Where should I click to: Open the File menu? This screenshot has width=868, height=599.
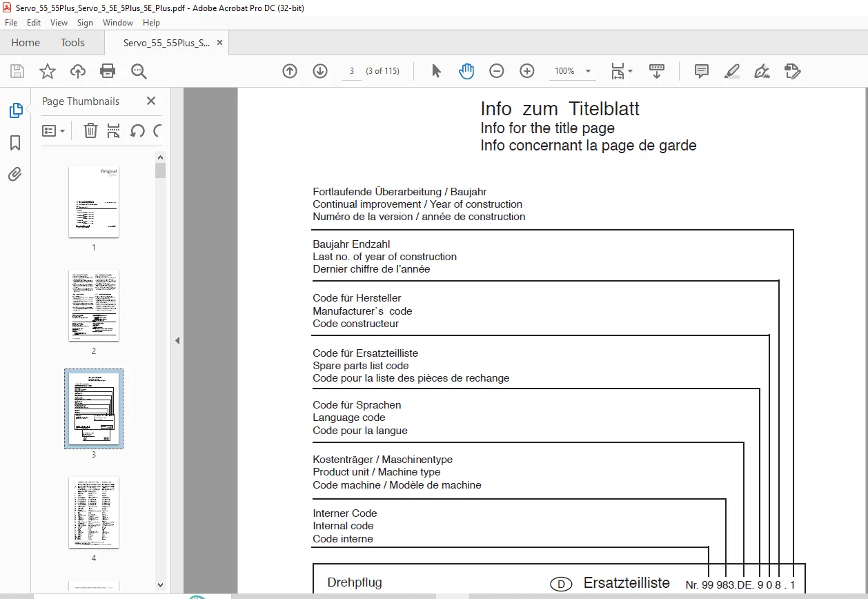[x=11, y=23]
